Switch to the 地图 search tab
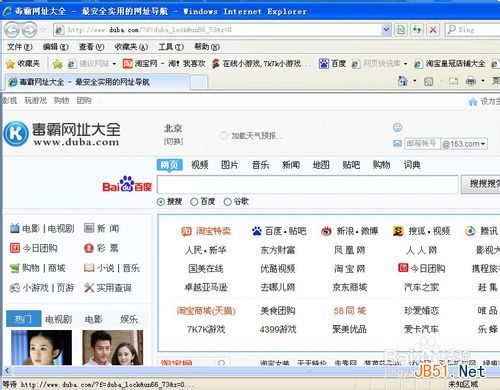The image size is (500, 390). point(321,165)
